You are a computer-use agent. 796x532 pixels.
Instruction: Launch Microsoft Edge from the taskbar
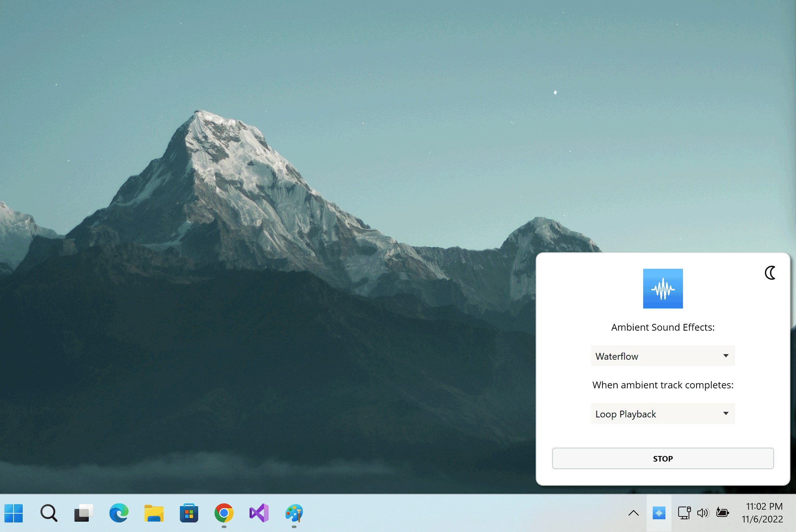point(119,513)
